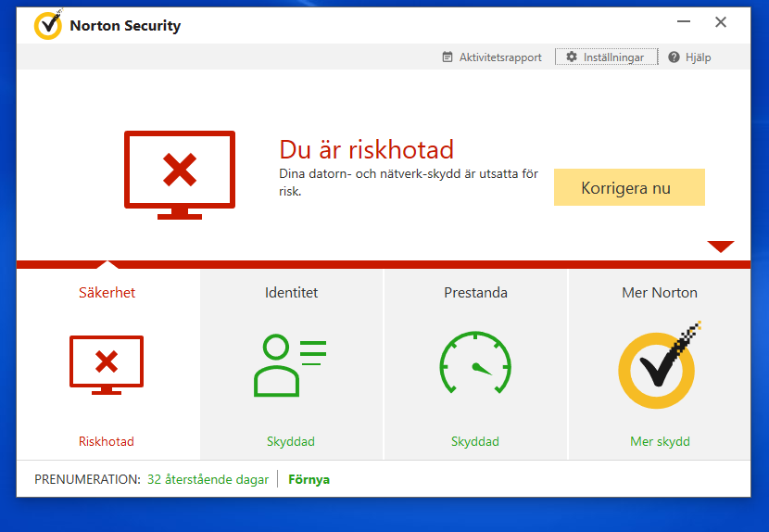Click the large red at-risk monitor icon
Viewport: 769px width, 532px height.
click(180, 174)
